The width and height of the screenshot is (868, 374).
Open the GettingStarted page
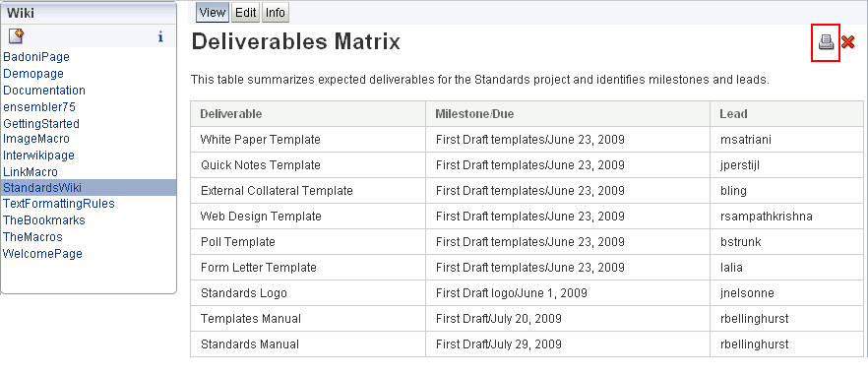(41, 123)
